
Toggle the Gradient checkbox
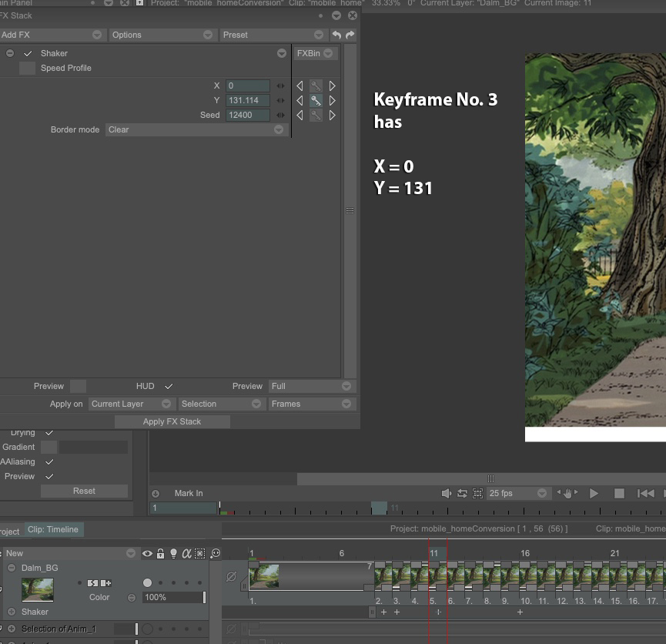click(x=49, y=448)
